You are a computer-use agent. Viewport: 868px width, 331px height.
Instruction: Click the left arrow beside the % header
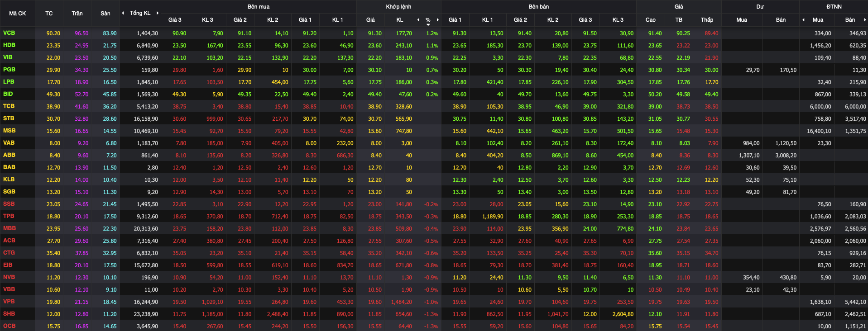(418, 20)
